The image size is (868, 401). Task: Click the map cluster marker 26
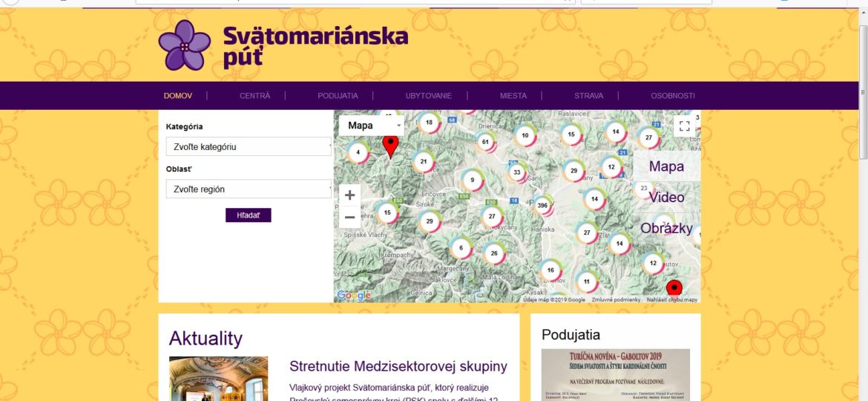pyautogui.click(x=494, y=254)
